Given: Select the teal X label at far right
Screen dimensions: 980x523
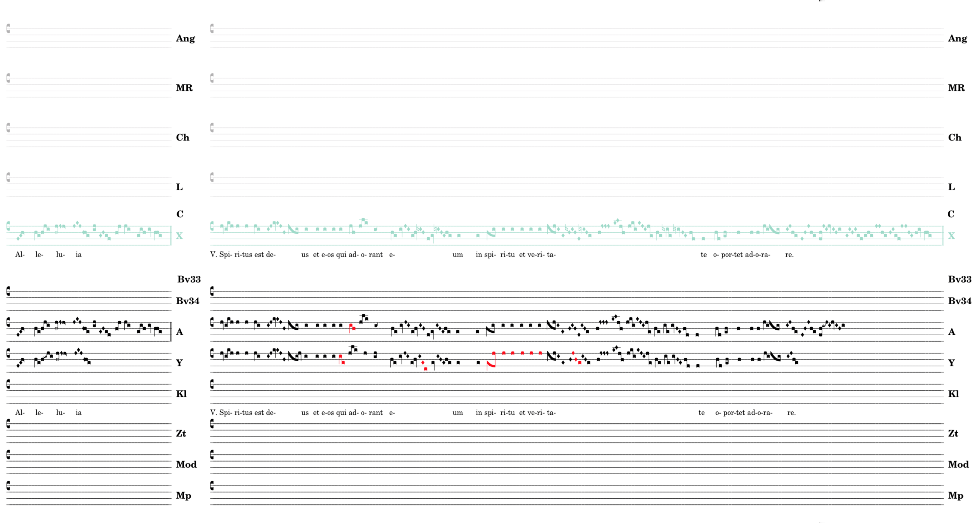Looking at the screenshot, I should pyautogui.click(x=951, y=236).
